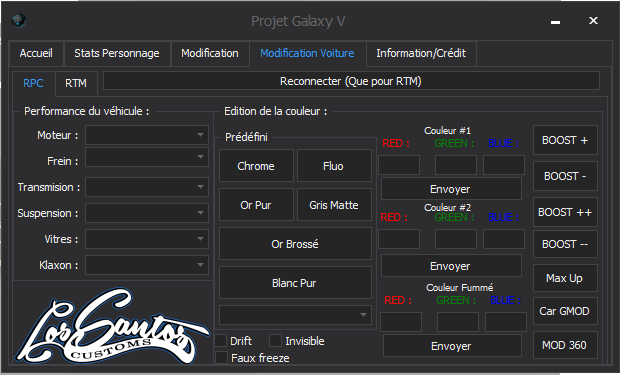Click the RED input of Couleur #2
Viewport: 620px width, 375px height.
click(x=399, y=239)
